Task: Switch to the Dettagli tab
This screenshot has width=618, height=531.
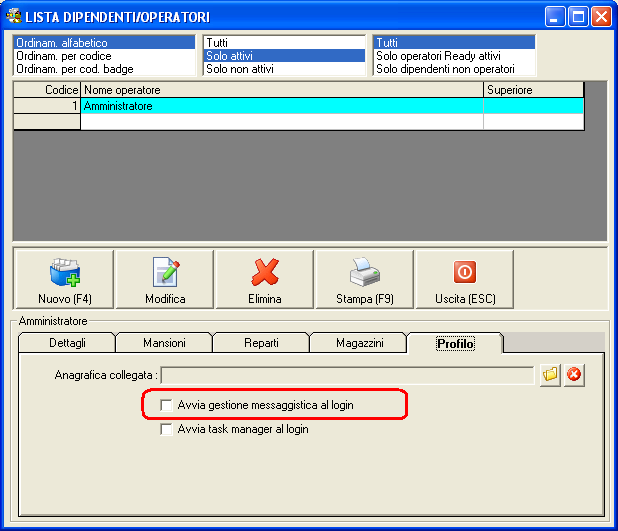Action: [67, 343]
